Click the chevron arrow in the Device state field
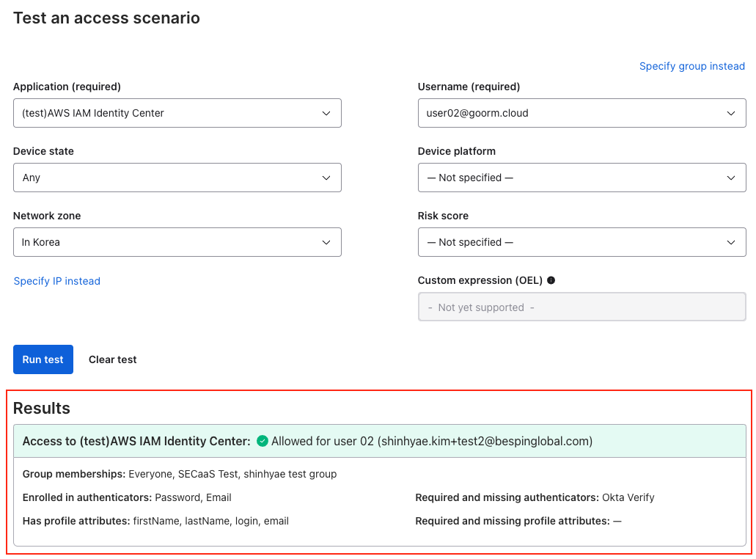Viewport: 756px width, 559px height. pos(326,178)
